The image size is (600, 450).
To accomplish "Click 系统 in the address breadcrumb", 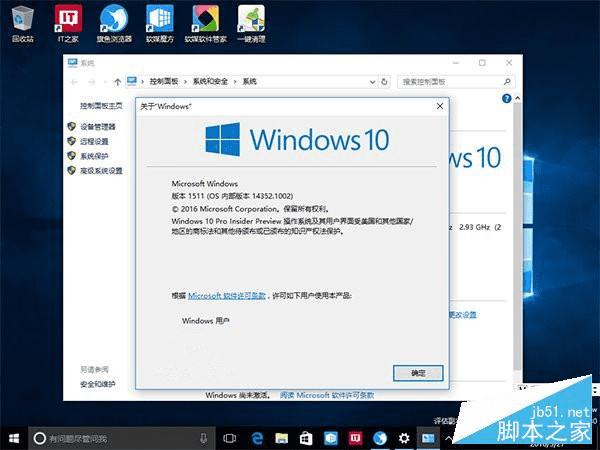I will point(249,81).
